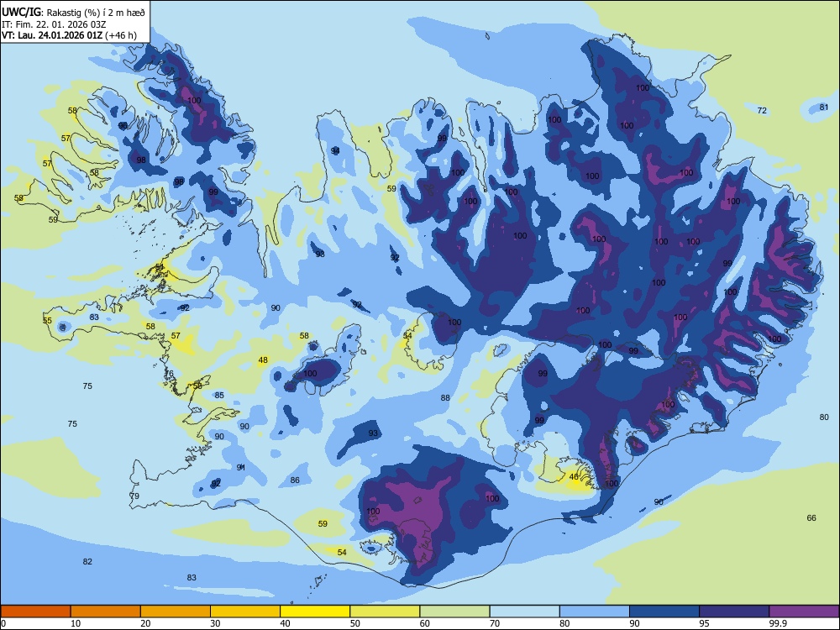Click the dark orange 0–10 legend swatch
The image size is (840, 630).
pyautogui.click(x=35, y=612)
